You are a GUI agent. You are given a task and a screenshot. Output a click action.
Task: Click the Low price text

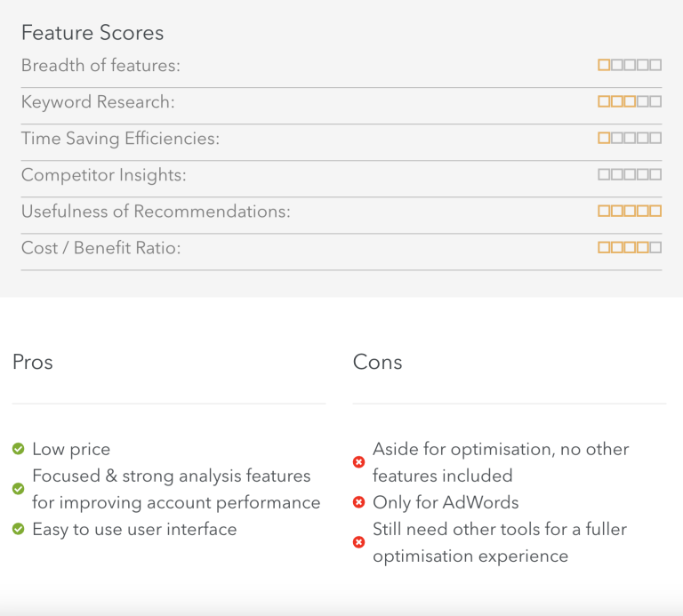(x=71, y=449)
